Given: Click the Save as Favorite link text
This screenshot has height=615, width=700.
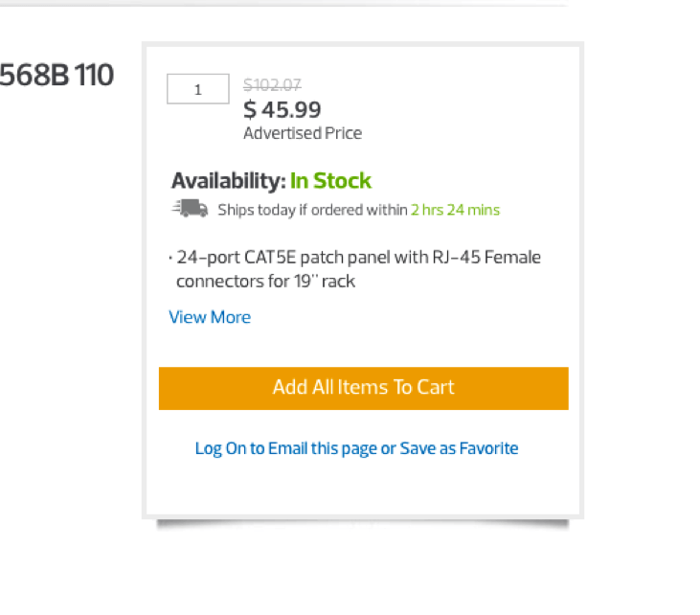Looking at the screenshot, I should pos(459,448).
